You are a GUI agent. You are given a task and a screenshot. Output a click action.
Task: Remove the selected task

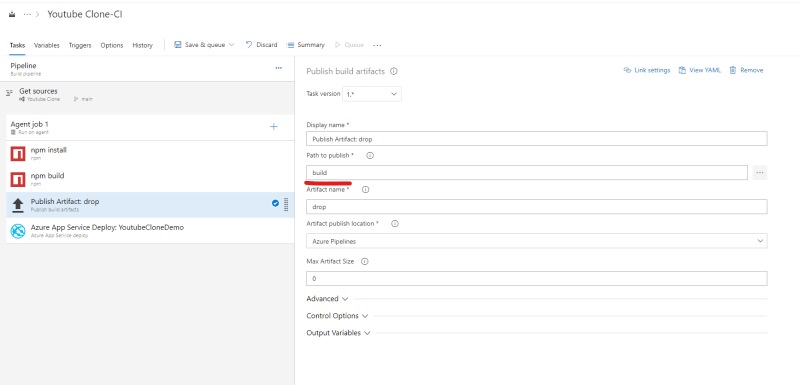[x=746, y=70]
